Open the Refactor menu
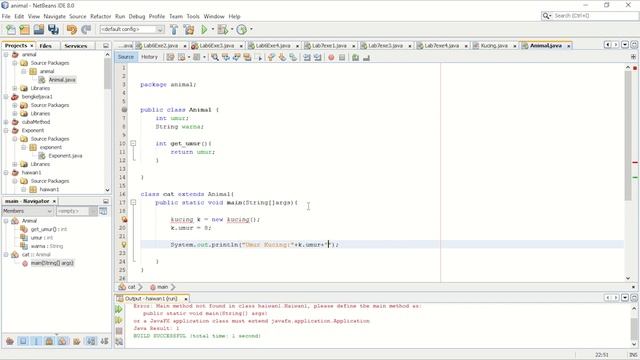640x360 pixels. point(100,16)
